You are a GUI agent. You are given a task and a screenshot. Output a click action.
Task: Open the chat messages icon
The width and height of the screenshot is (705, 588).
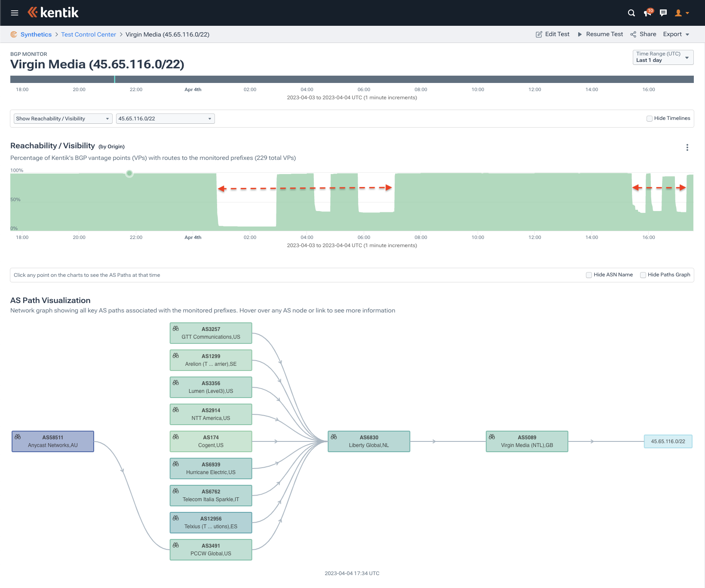point(663,13)
